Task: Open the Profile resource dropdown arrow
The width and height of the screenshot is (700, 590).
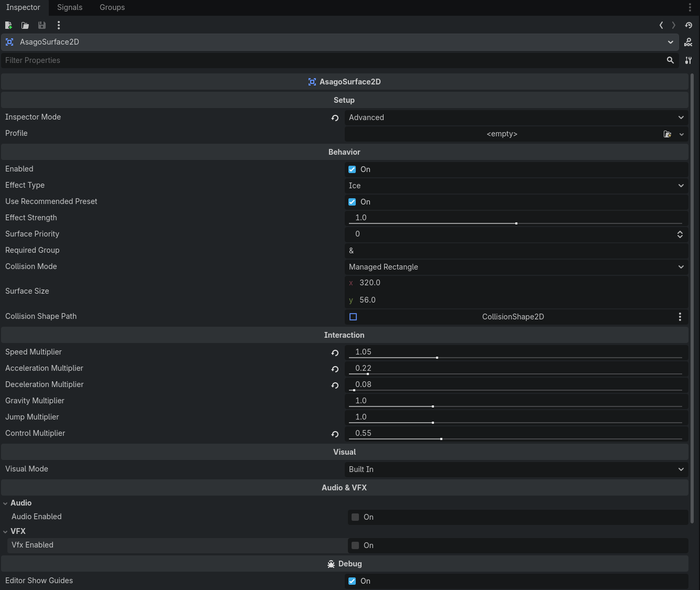Action: tap(682, 134)
